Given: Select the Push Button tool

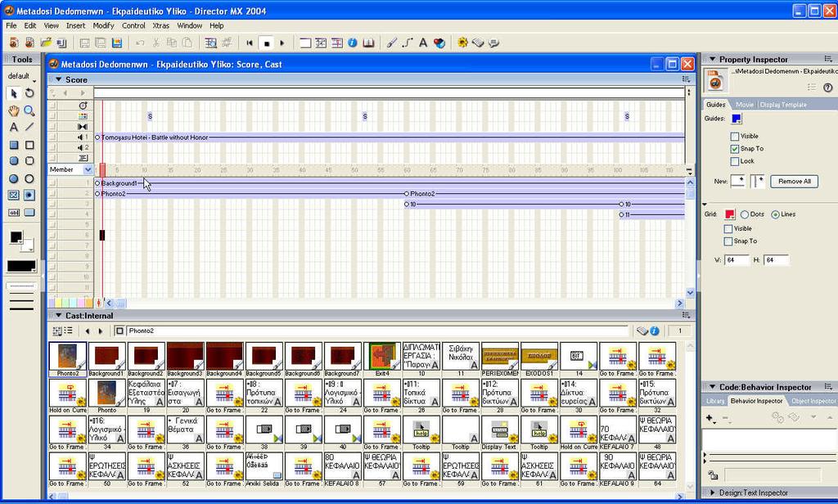Looking at the screenshot, I should 29,212.
